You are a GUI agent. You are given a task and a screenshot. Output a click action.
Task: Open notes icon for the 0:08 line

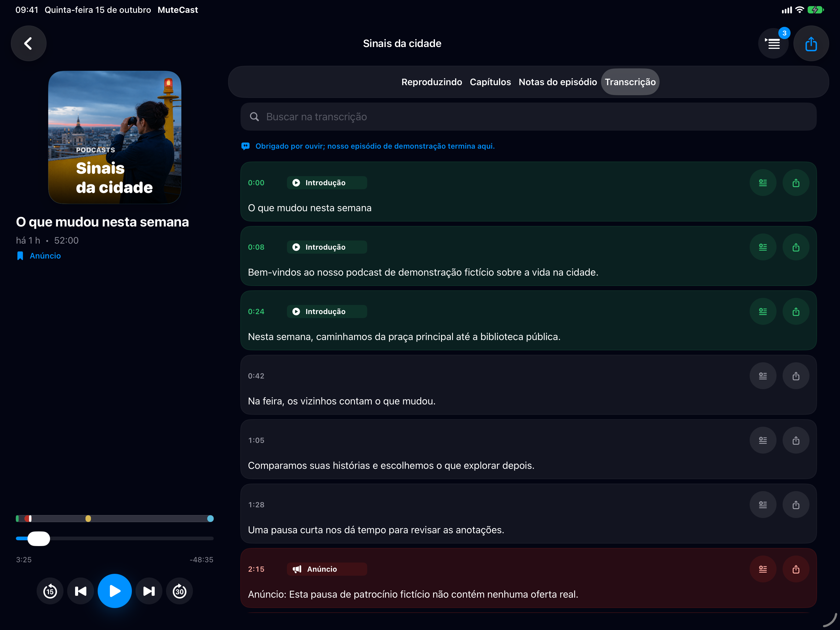(762, 247)
